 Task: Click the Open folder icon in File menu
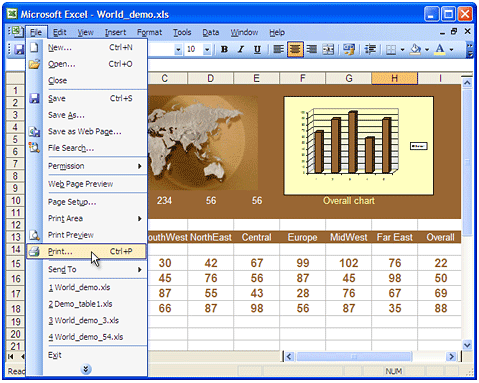pyautogui.click(x=34, y=64)
